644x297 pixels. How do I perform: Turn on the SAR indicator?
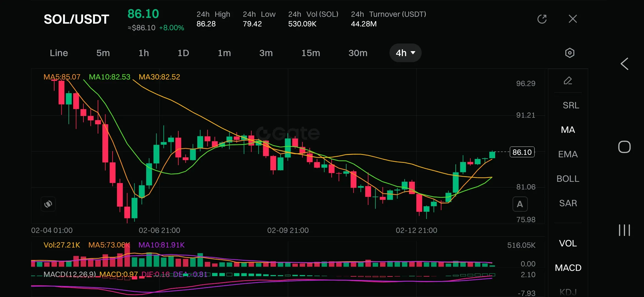coord(568,203)
